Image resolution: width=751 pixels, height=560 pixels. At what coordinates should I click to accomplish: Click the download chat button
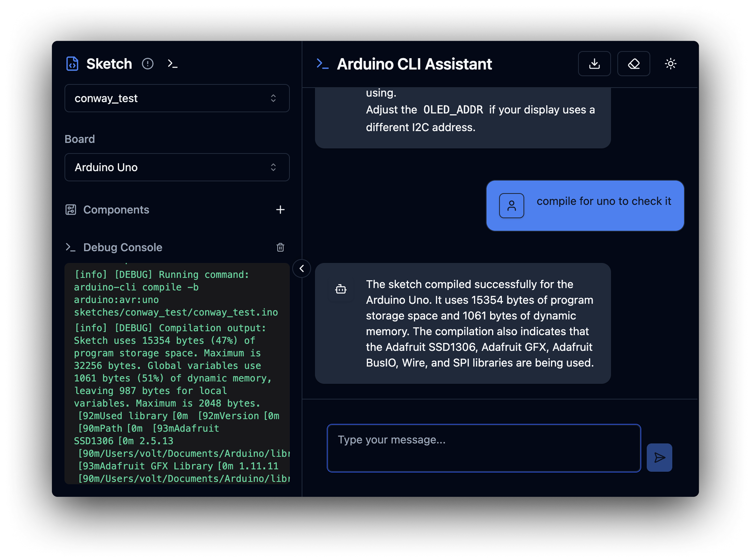click(x=594, y=64)
